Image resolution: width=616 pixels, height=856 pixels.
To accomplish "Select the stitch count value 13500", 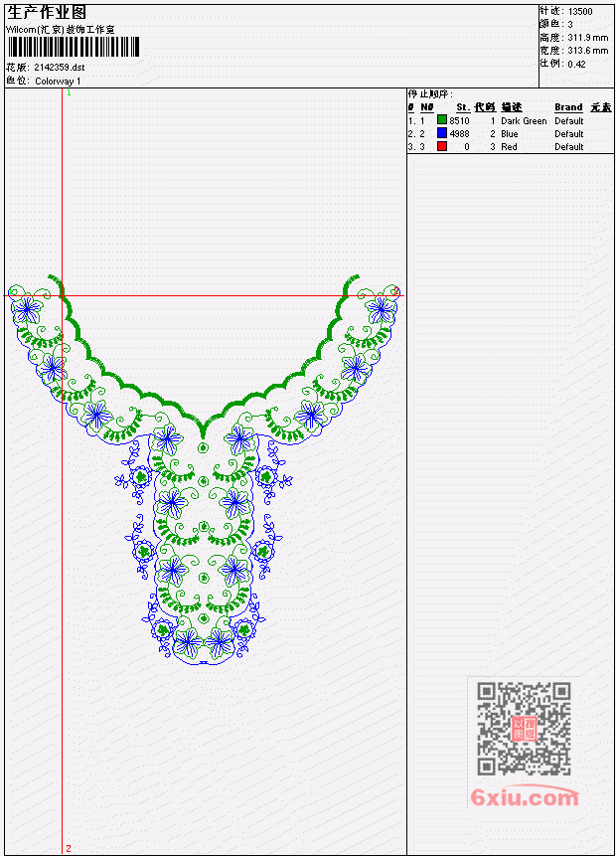I will 580,12.
